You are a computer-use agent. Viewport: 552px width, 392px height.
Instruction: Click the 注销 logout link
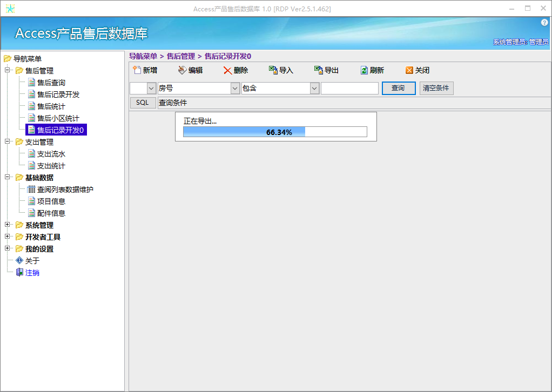32,272
